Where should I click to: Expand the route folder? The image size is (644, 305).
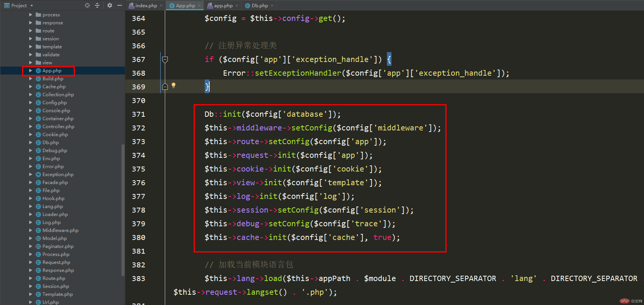[31, 31]
